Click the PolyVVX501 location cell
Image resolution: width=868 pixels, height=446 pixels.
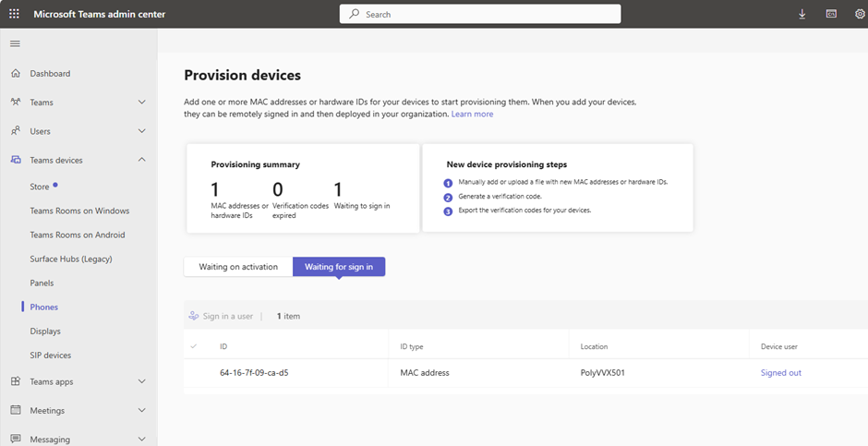tap(602, 373)
